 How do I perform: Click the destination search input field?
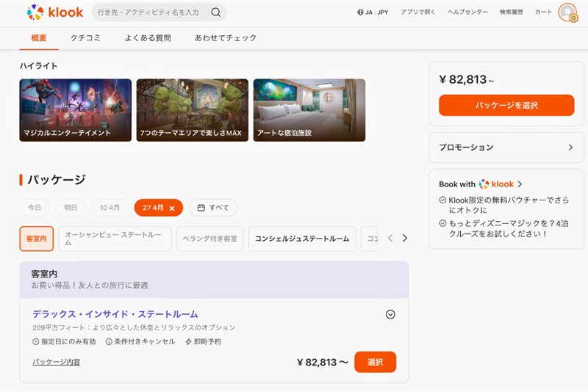click(151, 12)
